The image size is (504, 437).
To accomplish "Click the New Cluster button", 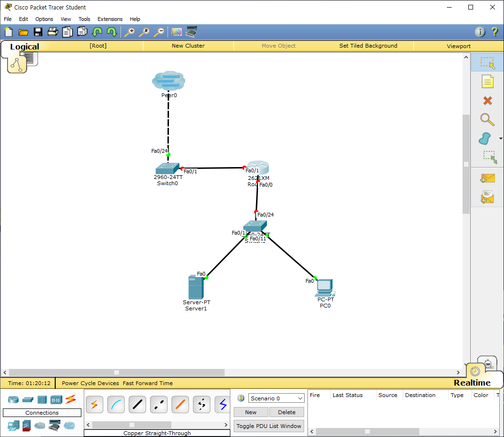I will (188, 46).
